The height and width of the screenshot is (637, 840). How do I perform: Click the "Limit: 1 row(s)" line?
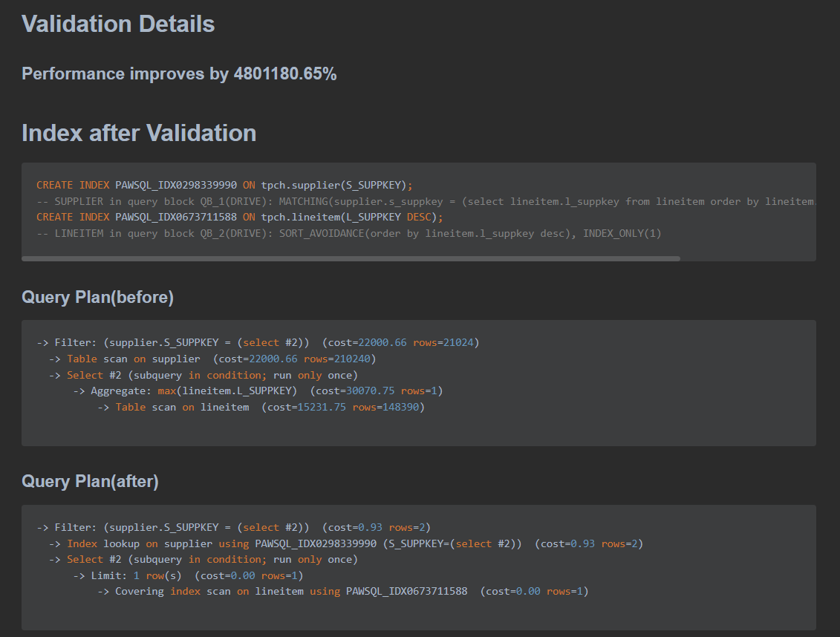click(x=188, y=575)
